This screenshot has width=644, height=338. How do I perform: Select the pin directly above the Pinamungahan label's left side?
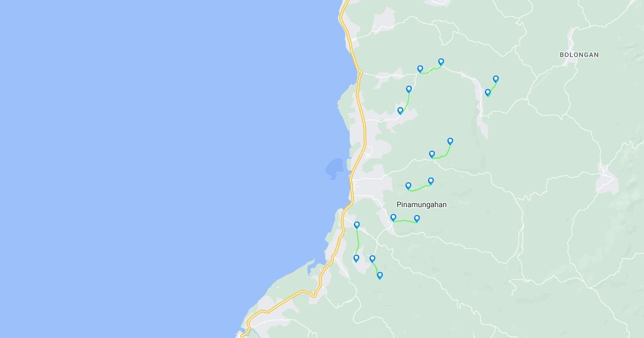(x=408, y=186)
